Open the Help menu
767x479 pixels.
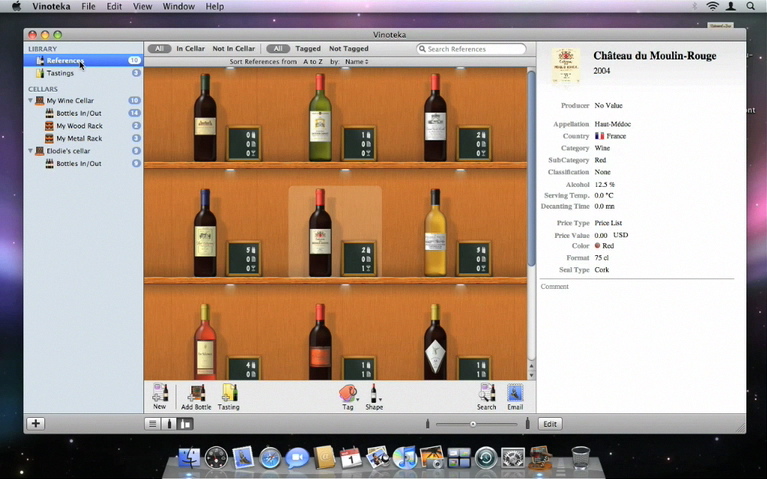coord(215,6)
